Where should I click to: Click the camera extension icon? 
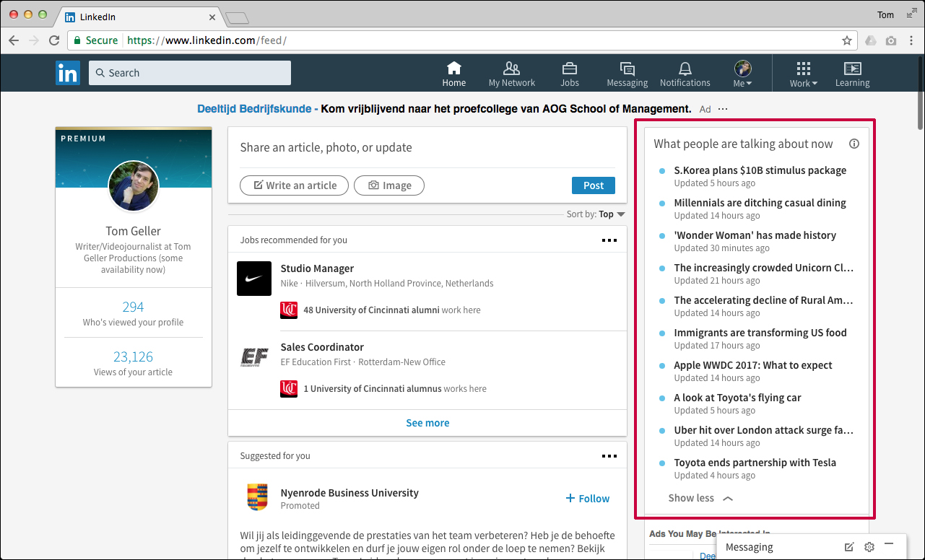pos(891,40)
